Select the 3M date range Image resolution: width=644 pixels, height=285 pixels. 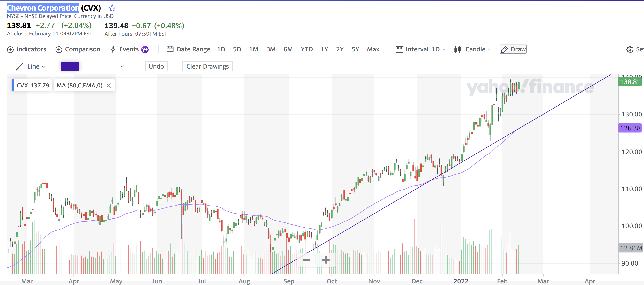coord(271,49)
